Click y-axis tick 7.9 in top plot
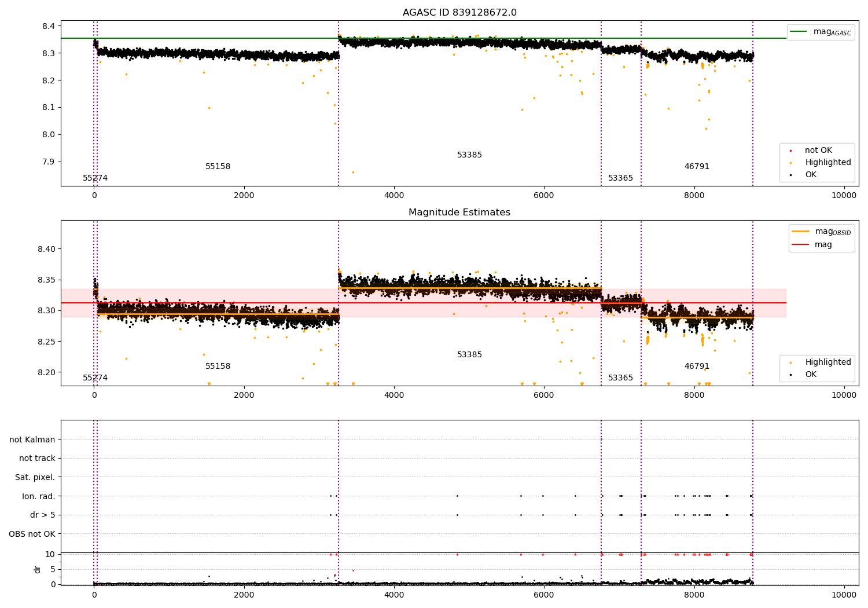The image size is (868, 608). click(x=49, y=162)
